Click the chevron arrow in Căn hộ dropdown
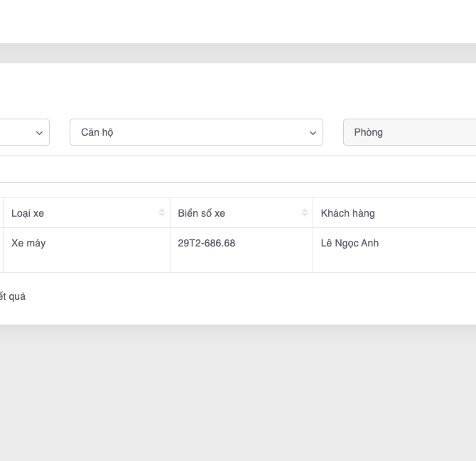Screen dimensions: 476x461 click(x=313, y=133)
